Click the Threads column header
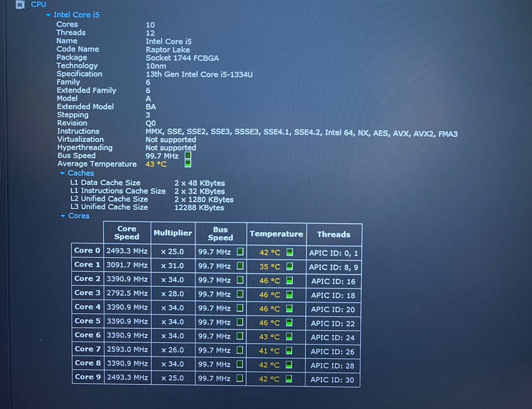Viewport: 532px width, 409px height. point(333,234)
